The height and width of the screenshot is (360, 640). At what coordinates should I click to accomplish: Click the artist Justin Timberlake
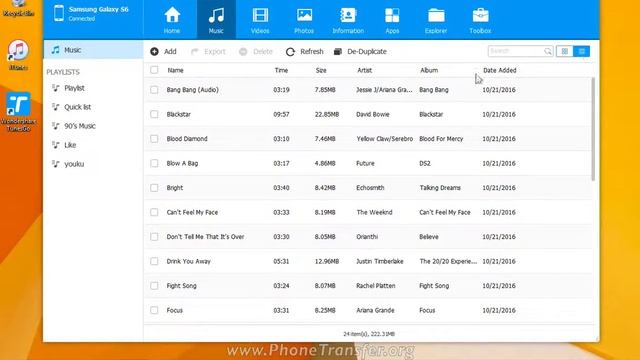click(380, 261)
